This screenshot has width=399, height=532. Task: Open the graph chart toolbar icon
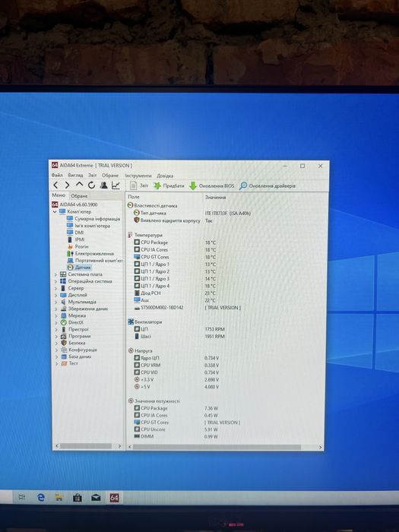click(116, 185)
